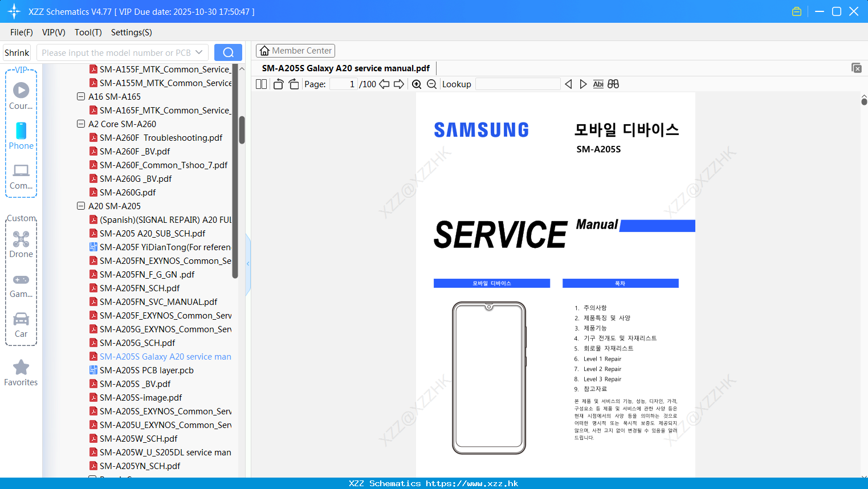Go to the previous page arrow
The width and height of the screenshot is (868, 489).
click(384, 84)
